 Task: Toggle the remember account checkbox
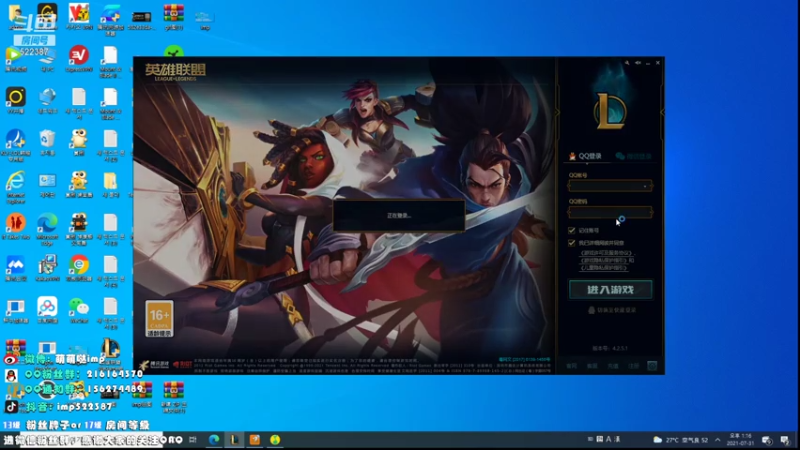coord(571,231)
